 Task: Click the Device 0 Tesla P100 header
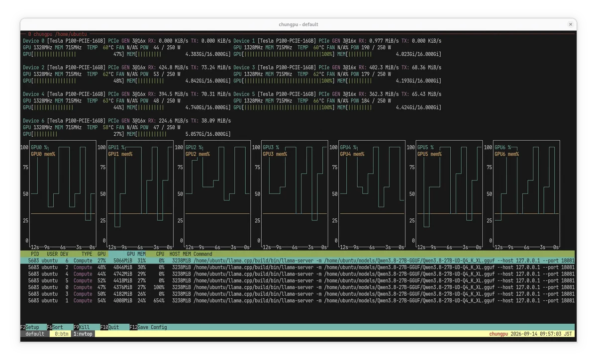[x=64, y=41]
